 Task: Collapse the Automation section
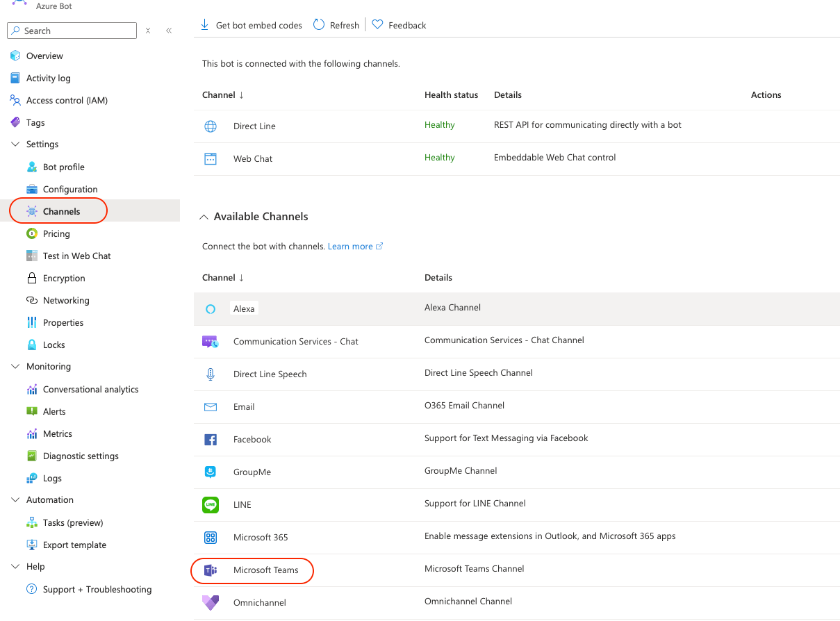click(x=15, y=500)
